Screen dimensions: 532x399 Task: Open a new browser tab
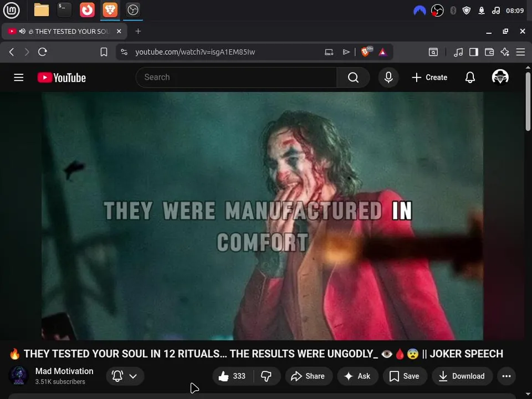[138, 31]
